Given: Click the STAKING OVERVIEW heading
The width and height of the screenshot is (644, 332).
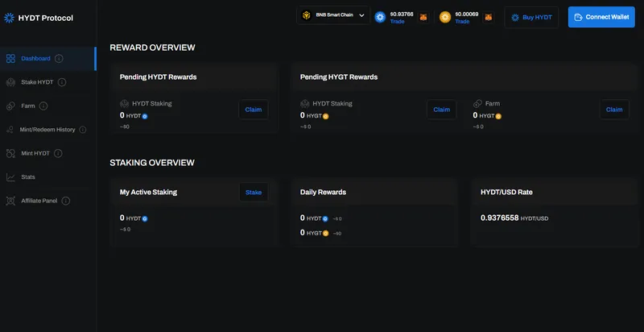Looking at the screenshot, I should coord(152,163).
